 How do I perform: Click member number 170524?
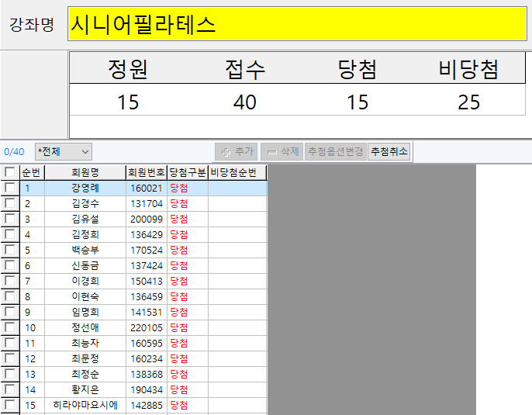pyautogui.click(x=147, y=251)
